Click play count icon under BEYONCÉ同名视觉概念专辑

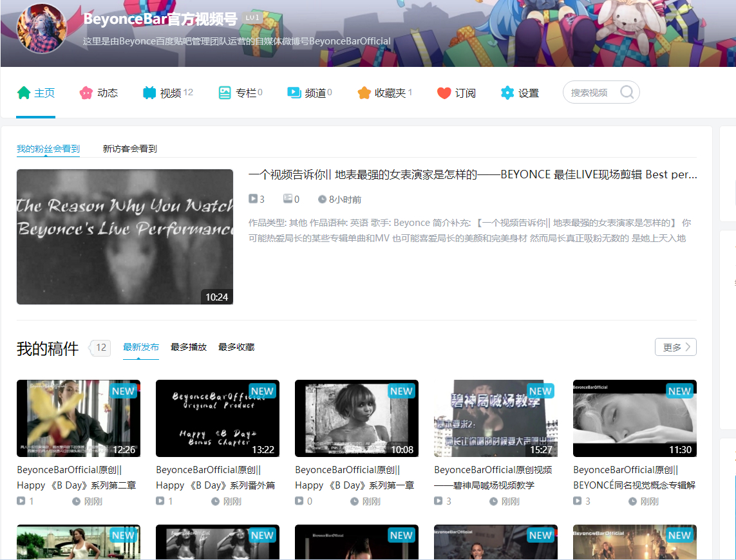click(578, 501)
